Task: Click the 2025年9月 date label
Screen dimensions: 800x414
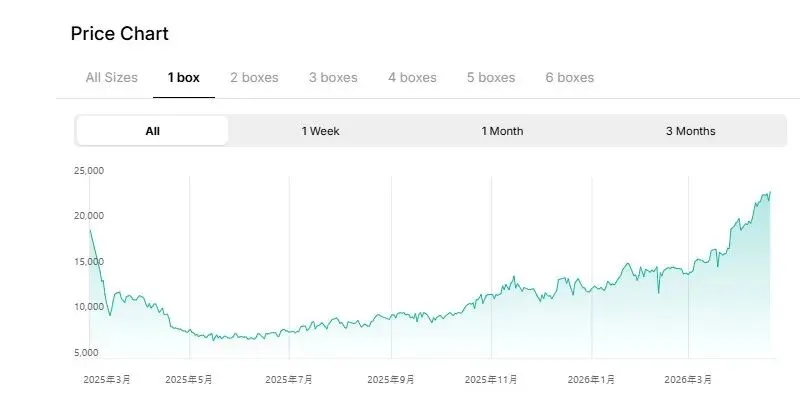Action: (x=391, y=380)
